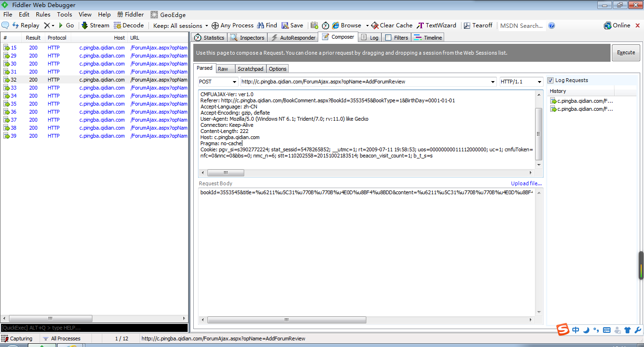
Task: Save sessions with the Save toolbar button
Action: point(292,25)
